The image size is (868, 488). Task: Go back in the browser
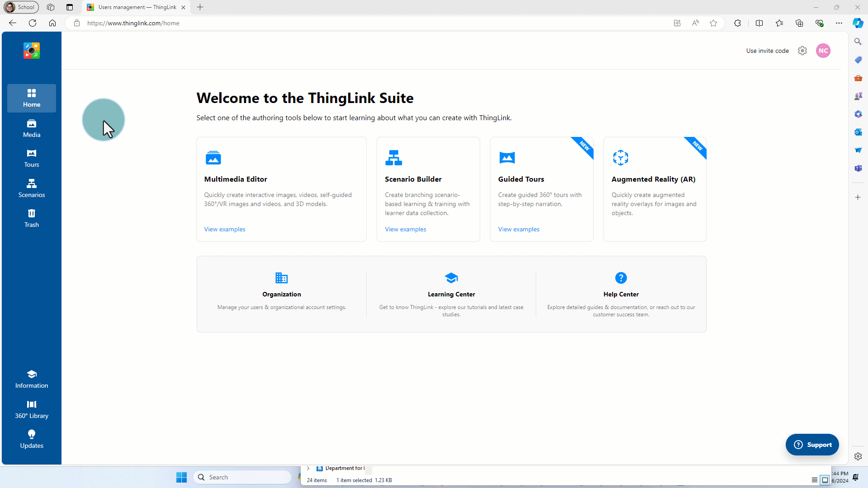(x=13, y=23)
